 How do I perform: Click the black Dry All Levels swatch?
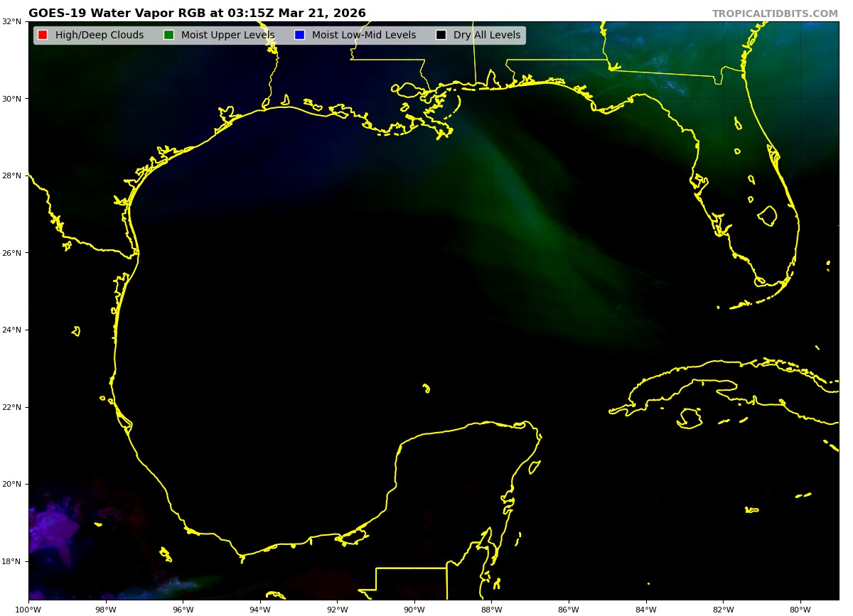pyautogui.click(x=441, y=36)
